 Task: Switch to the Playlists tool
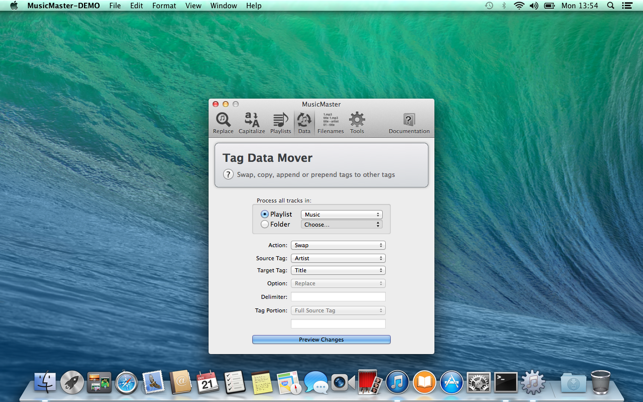click(280, 123)
